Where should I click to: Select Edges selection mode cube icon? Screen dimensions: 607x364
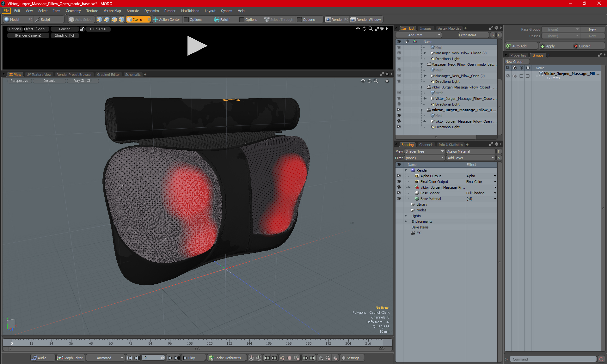[x=107, y=20]
